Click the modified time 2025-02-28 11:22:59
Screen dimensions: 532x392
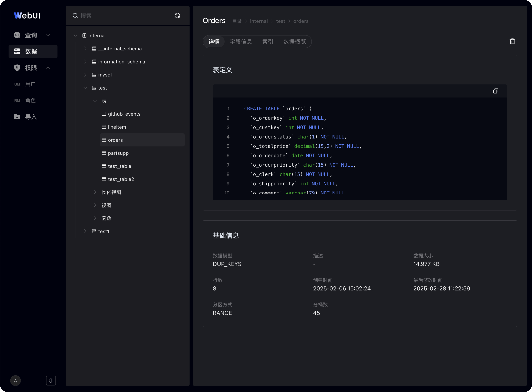click(441, 289)
